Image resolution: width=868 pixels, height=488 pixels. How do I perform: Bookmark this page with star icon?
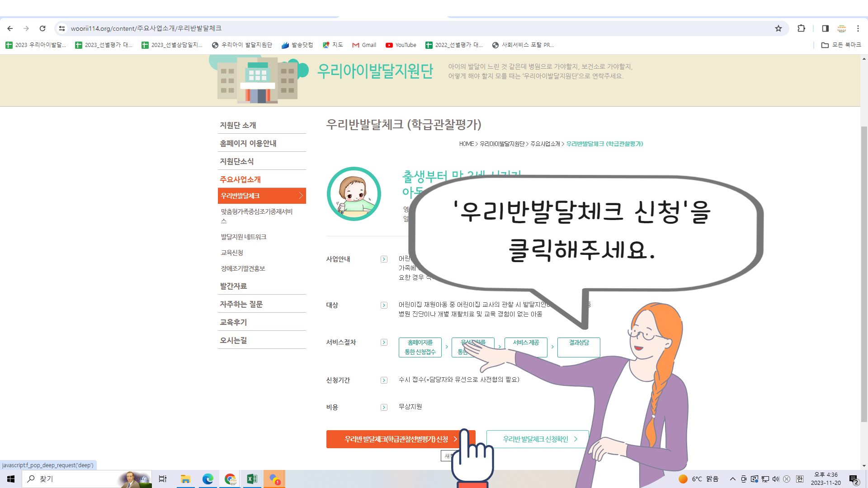(778, 28)
